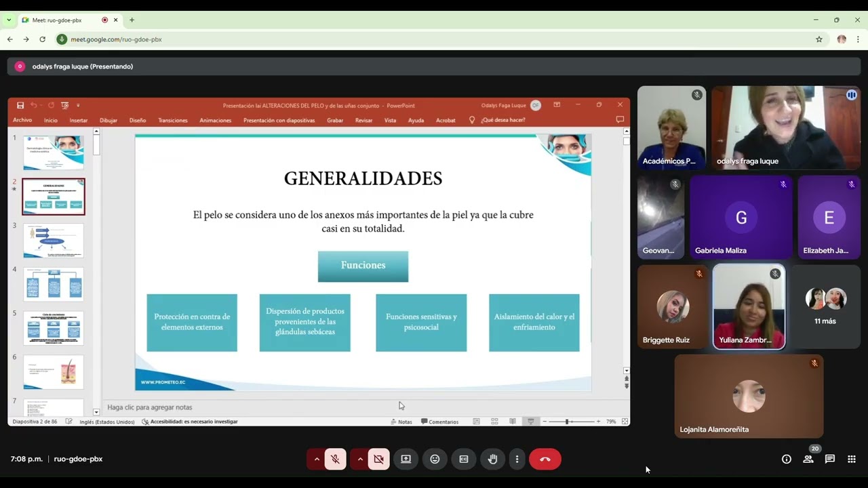Open audio settings chevron beside microphone
This screenshot has width=868, height=488.
click(x=316, y=459)
